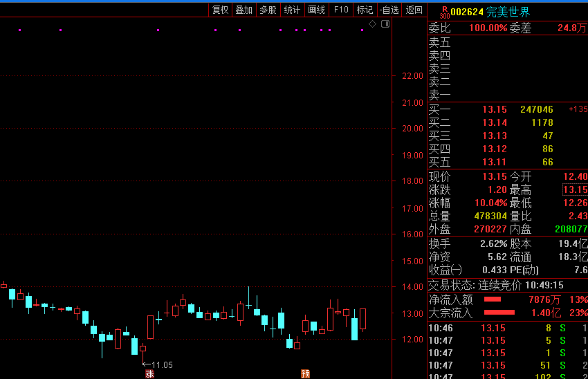Click the orange 预 marker below the chart

pyautogui.click(x=305, y=373)
